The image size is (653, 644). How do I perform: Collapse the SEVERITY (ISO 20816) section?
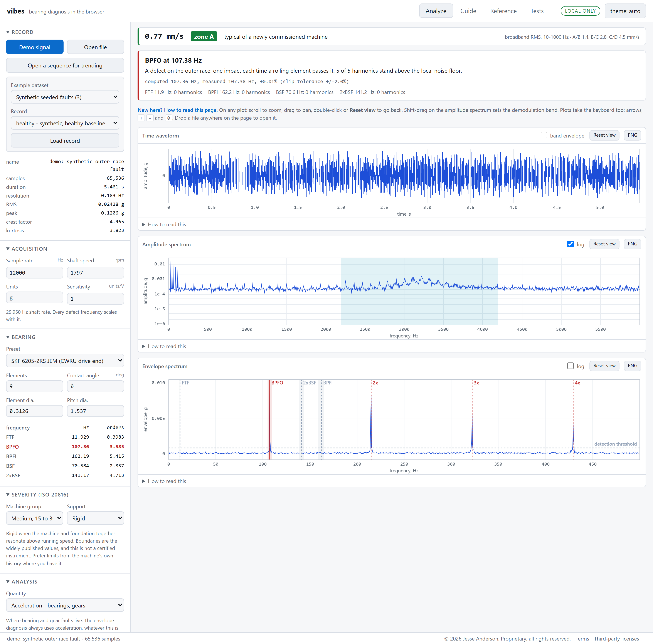(x=37, y=495)
